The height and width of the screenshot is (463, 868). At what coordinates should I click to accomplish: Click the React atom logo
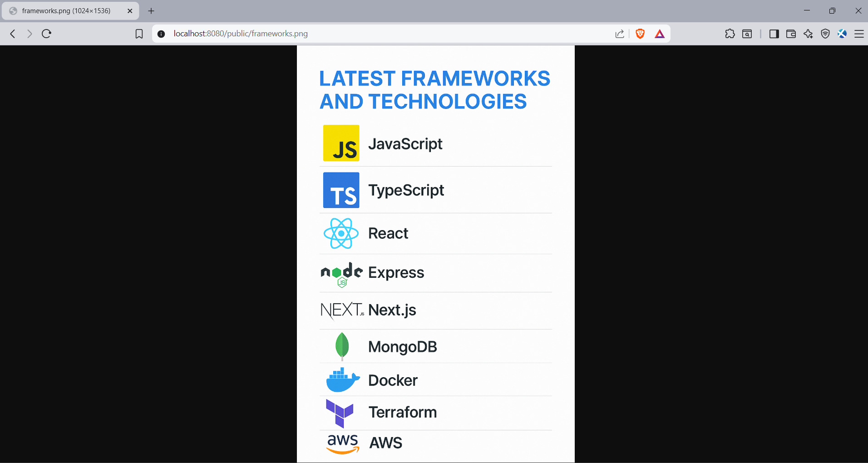tap(341, 233)
